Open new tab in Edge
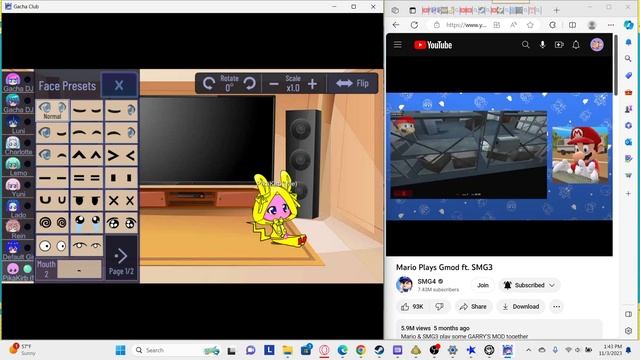The width and height of the screenshot is (640, 360). click(x=556, y=10)
